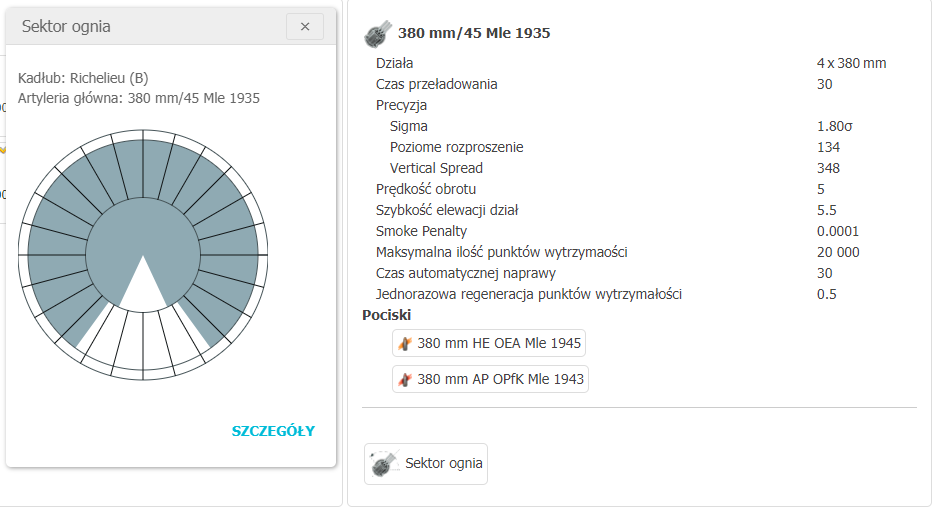The image size is (936, 513).
Task: Click the 380 mm/45 Mle 1935 heading
Action: tap(474, 33)
